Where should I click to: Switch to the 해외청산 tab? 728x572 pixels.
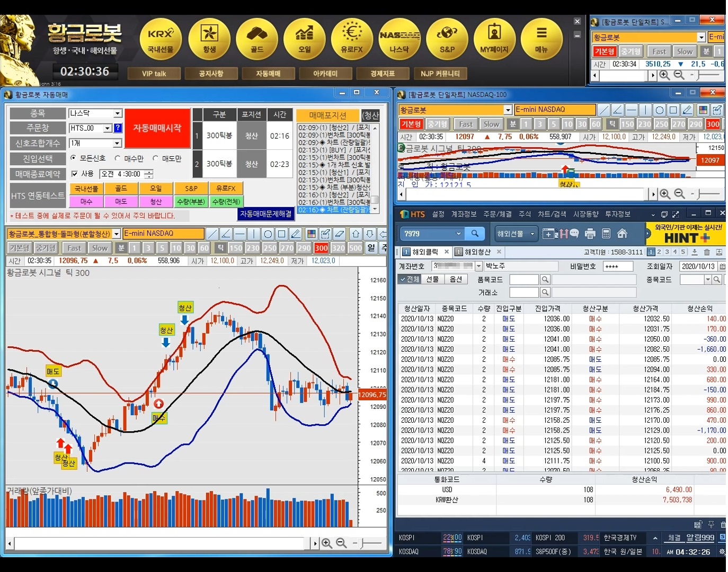point(478,252)
